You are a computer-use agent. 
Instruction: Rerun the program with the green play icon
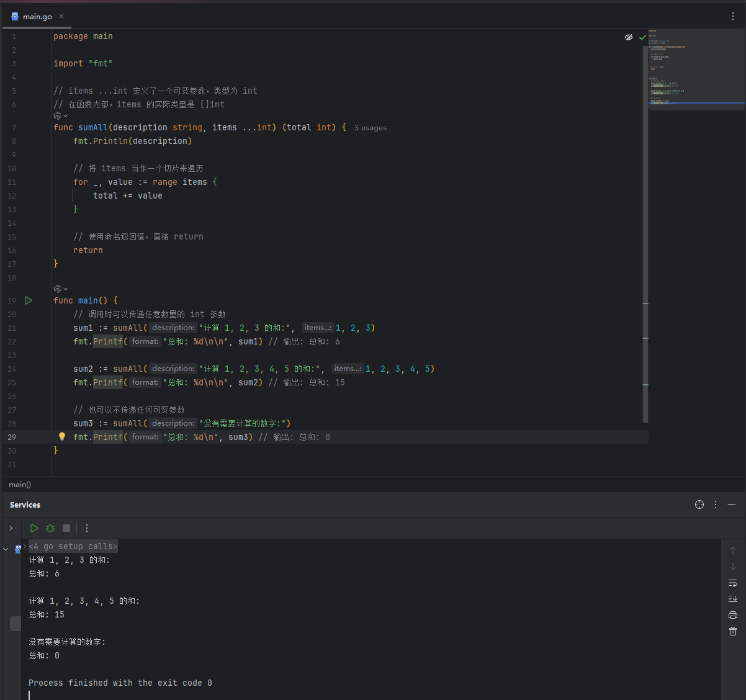[x=34, y=528]
